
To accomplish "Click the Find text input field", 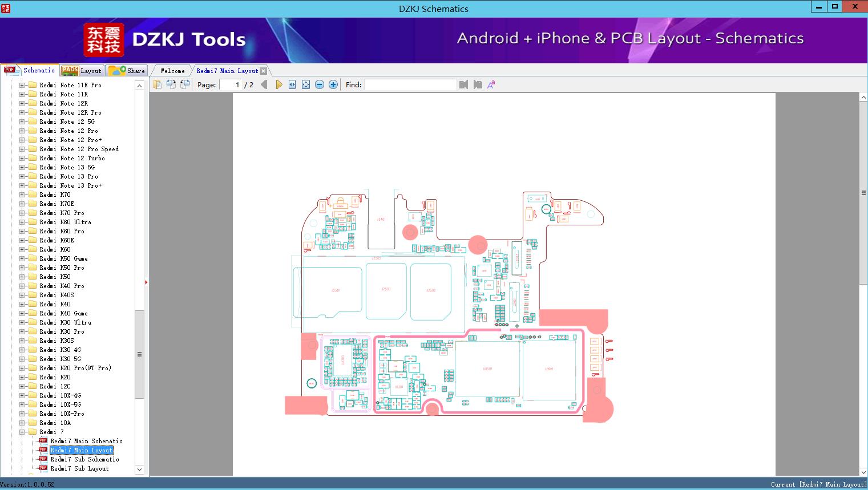I will [x=410, y=84].
